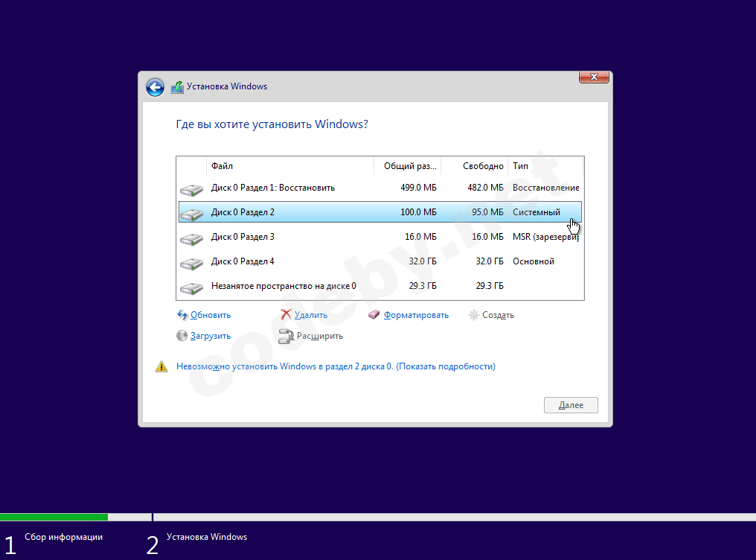
Task: Click the Создать star icon
Action: click(x=473, y=315)
